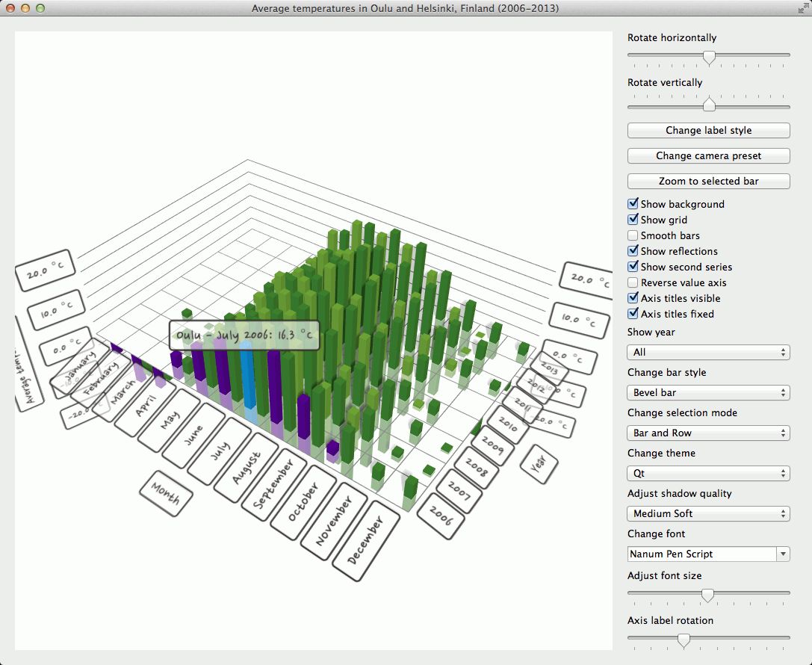Click the Rotate horizontally slider handle

(708, 58)
